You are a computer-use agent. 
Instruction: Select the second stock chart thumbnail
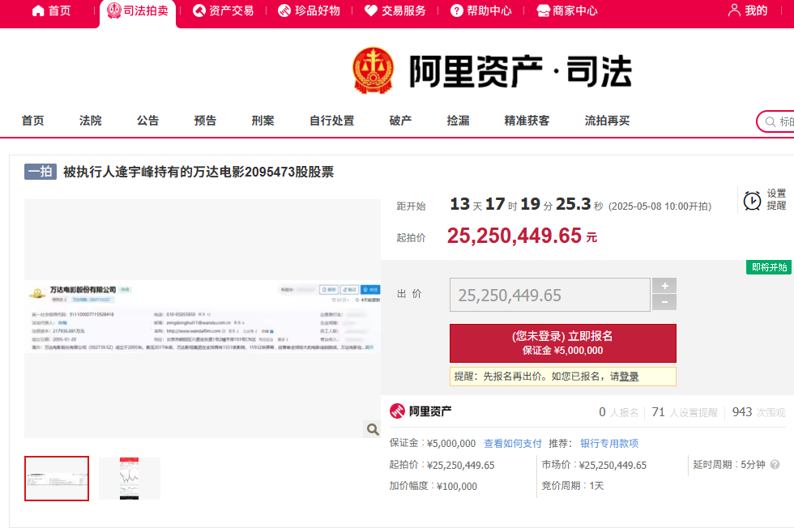(x=130, y=479)
